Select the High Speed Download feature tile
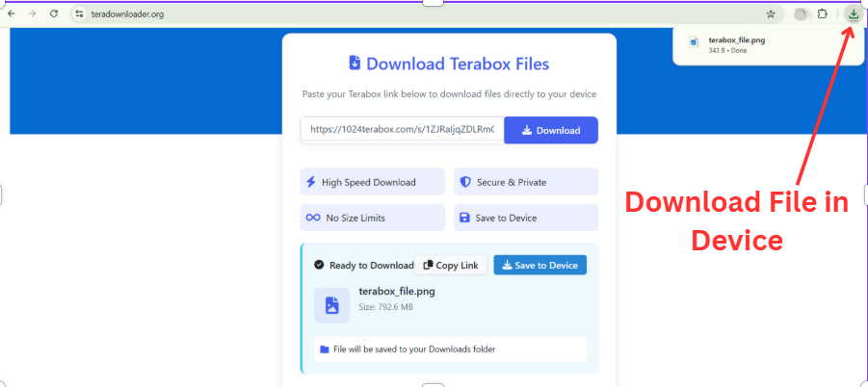Image resolution: width=868 pixels, height=387 pixels. (372, 182)
